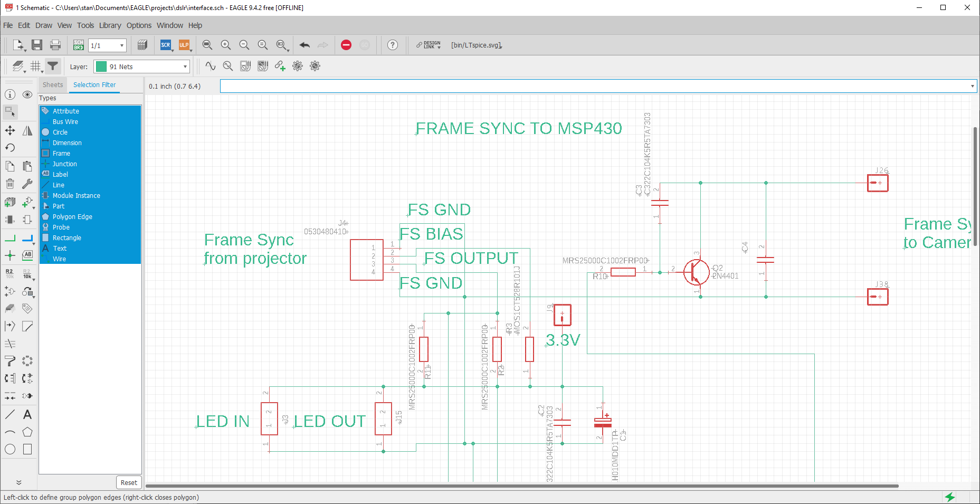This screenshot has width=980, height=504.
Task: Select the Mirror tool
Action: coord(27,130)
